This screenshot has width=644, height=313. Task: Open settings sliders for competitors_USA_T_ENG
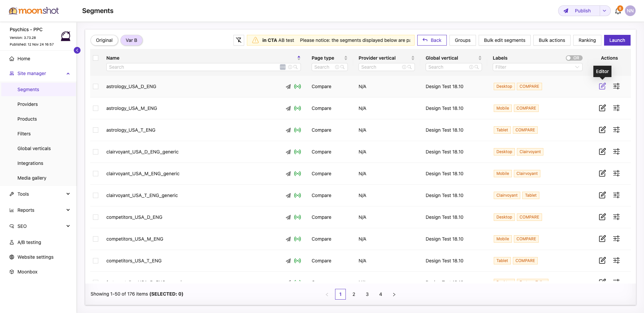616,260
